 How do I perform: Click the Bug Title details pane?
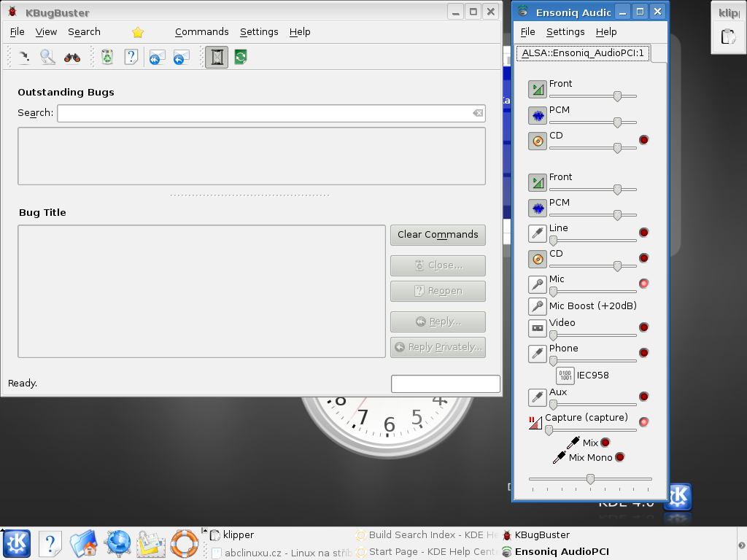click(x=201, y=292)
